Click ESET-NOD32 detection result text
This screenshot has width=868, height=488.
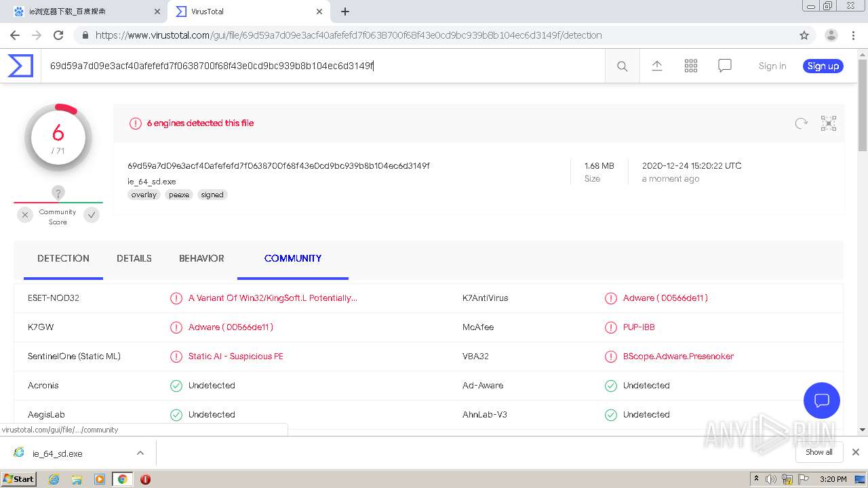point(273,298)
